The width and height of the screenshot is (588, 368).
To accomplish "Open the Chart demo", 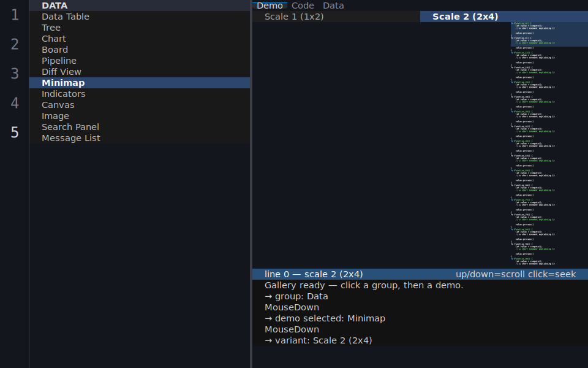I will click(x=140, y=39).
